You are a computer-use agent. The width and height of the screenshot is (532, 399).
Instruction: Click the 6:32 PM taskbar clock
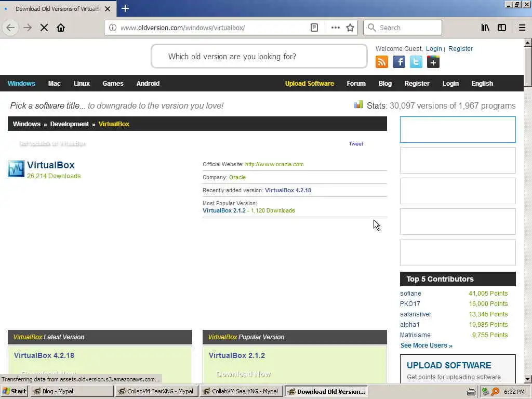tap(514, 392)
